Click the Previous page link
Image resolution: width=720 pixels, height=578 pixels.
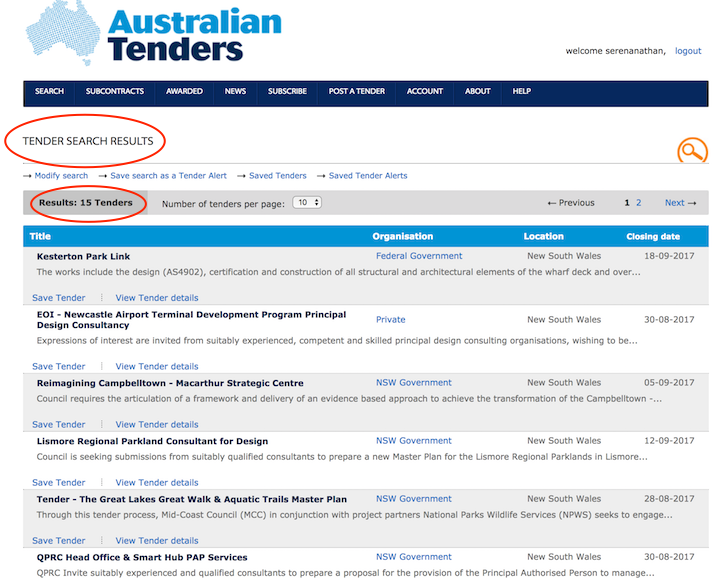click(571, 203)
